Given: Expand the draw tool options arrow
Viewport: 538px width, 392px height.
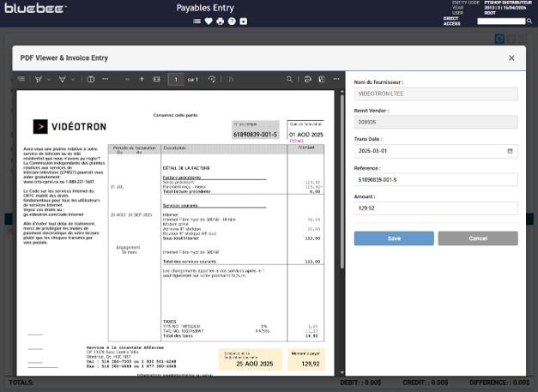Looking at the screenshot, I should click(x=73, y=79).
